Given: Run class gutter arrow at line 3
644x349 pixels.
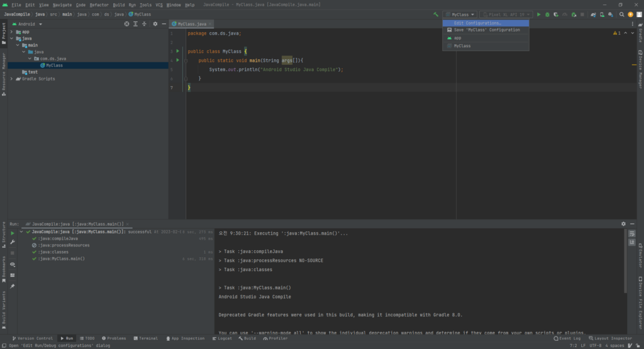Looking at the screenshot, I should [x=178, y=52].
